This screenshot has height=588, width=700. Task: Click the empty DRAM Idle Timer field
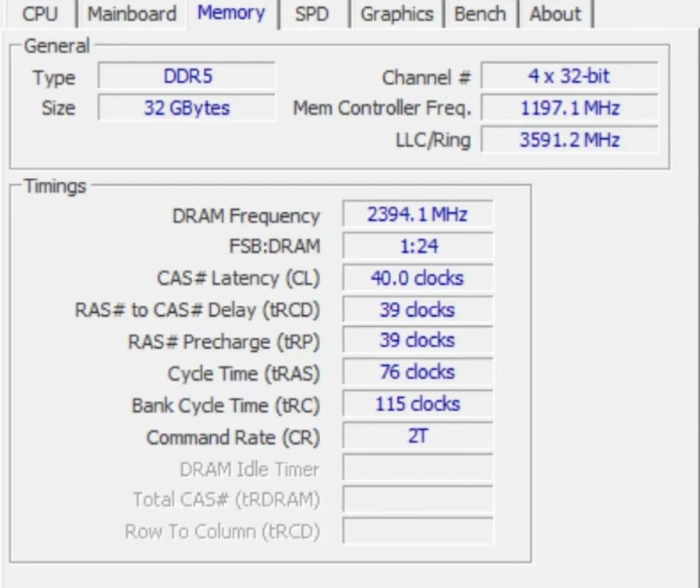coord(417,467)
